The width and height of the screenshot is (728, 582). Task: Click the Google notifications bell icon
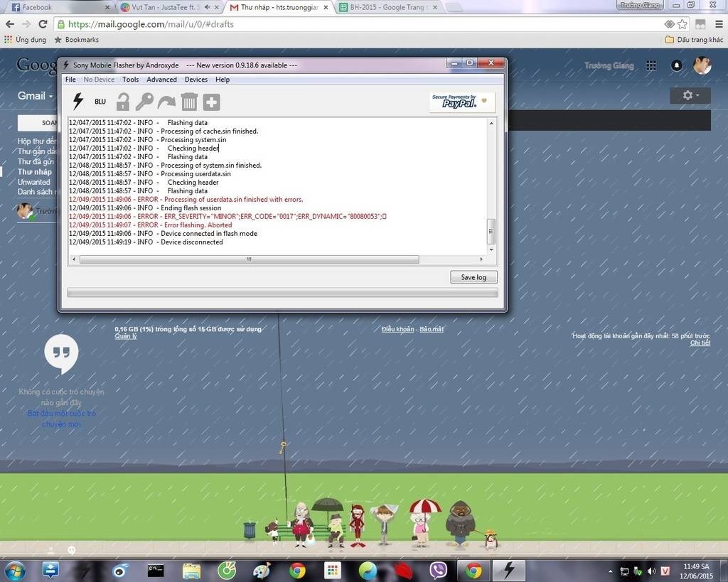click(677, 65)
